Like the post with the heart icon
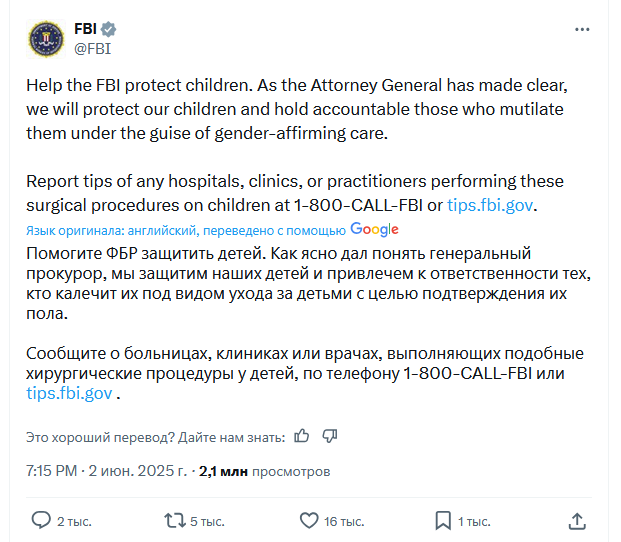621x542 pixels. coord(309,521)
